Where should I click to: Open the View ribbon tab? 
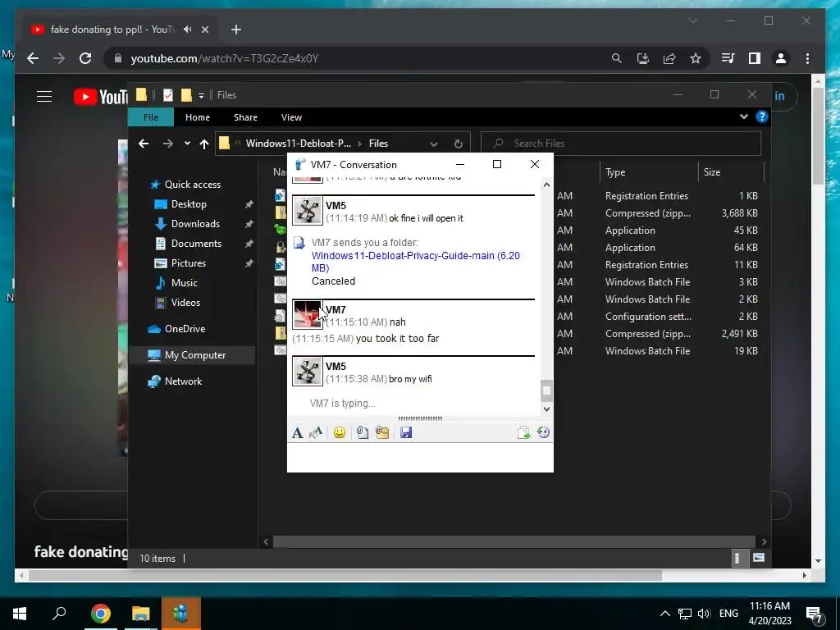291,117
